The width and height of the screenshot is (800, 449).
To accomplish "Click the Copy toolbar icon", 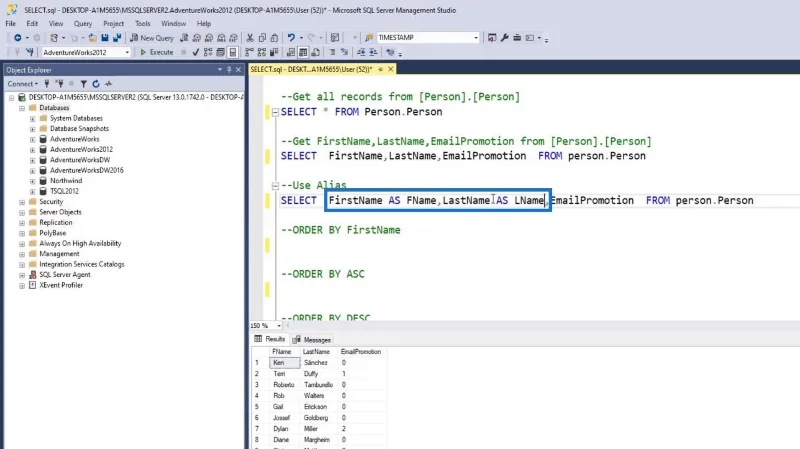I will [262, 38].
